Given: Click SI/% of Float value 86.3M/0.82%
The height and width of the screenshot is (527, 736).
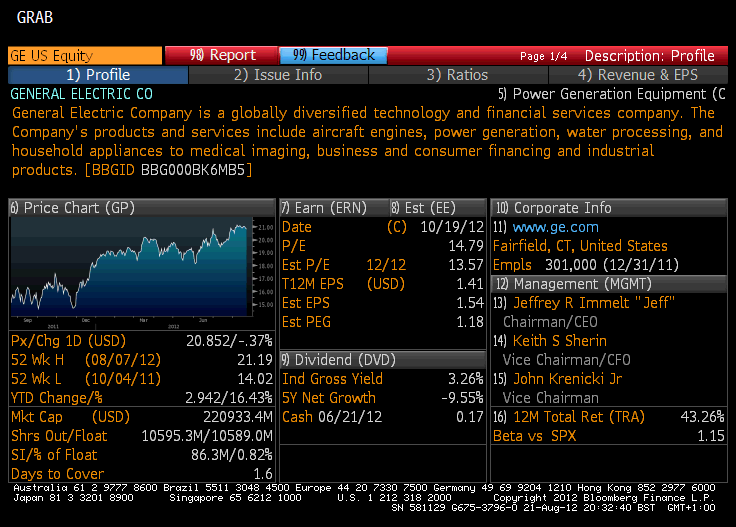Looking at the screenshot, I should point(231,455).
